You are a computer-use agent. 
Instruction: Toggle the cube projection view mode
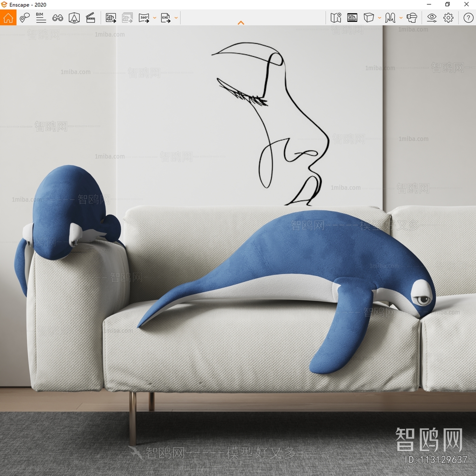369,18
